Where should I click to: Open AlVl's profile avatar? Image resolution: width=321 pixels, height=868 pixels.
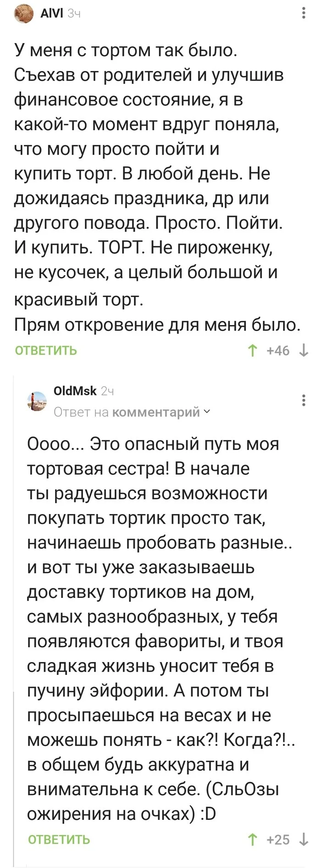[x=24, y=14]
